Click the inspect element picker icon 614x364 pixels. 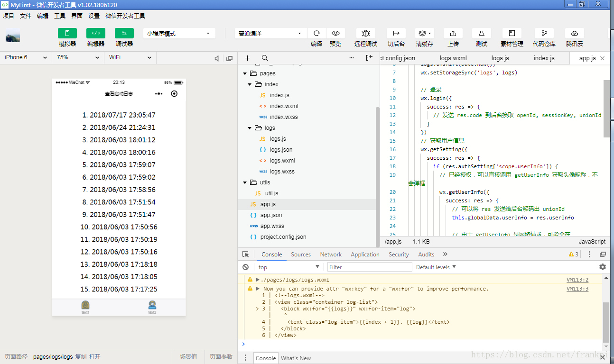[x=245, y=255]
